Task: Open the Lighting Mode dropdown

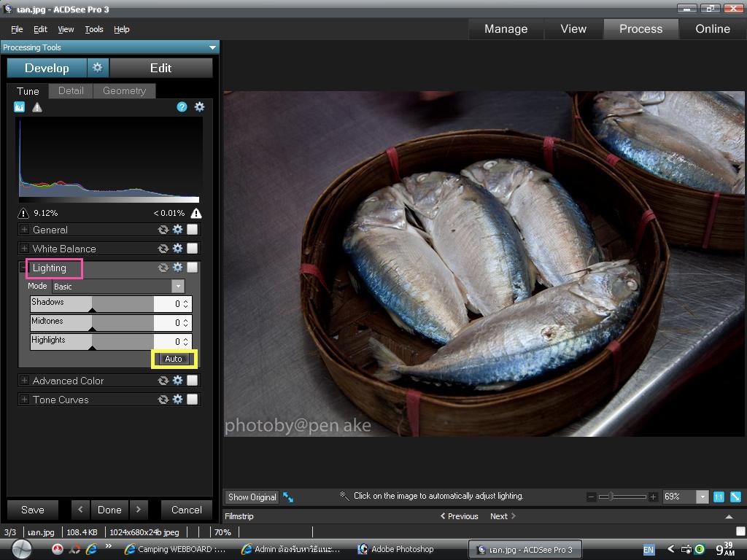Action: [x=177, y=287]
